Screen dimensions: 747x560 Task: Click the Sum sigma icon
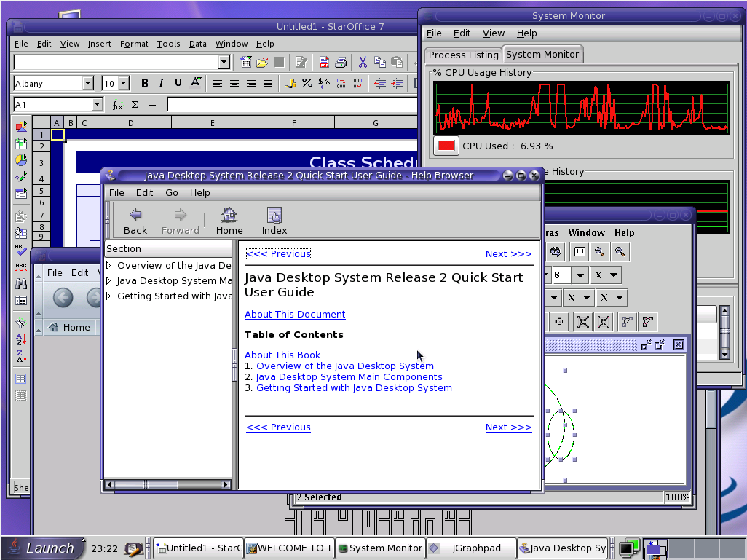coord(135,105)
